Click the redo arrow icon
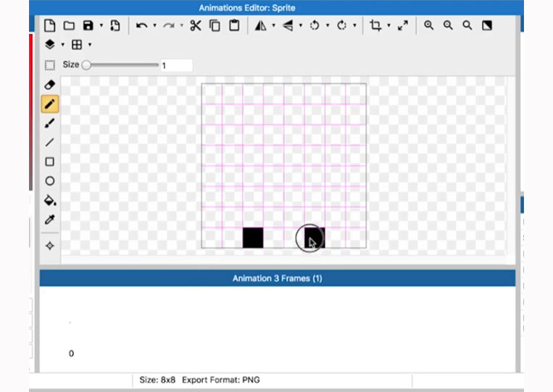 (x=169, y=26)
